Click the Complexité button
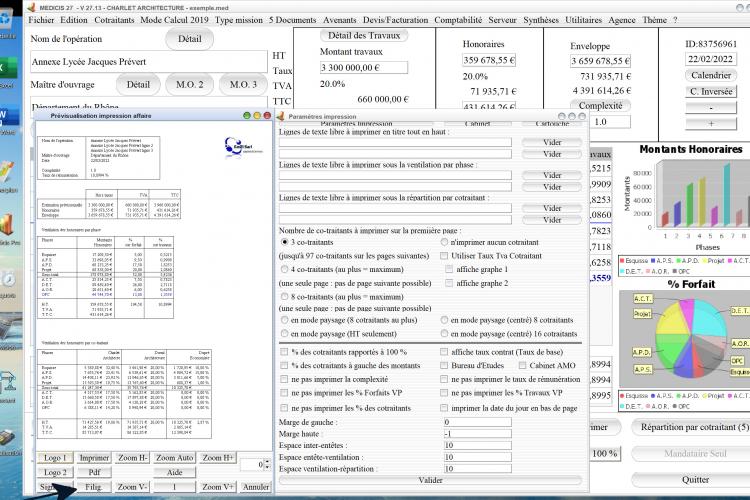Image resolution: width=750 pixels, height=500 pixels. tap(600, 106)
